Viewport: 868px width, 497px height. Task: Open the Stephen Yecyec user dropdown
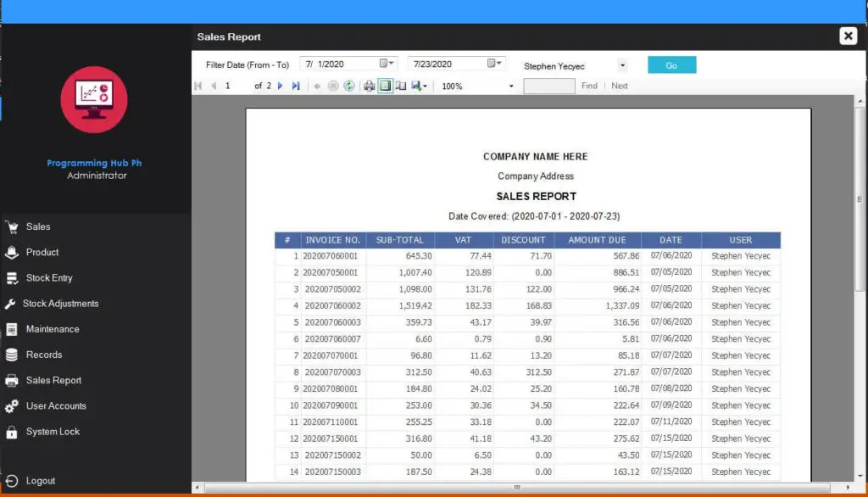(621, 65)
